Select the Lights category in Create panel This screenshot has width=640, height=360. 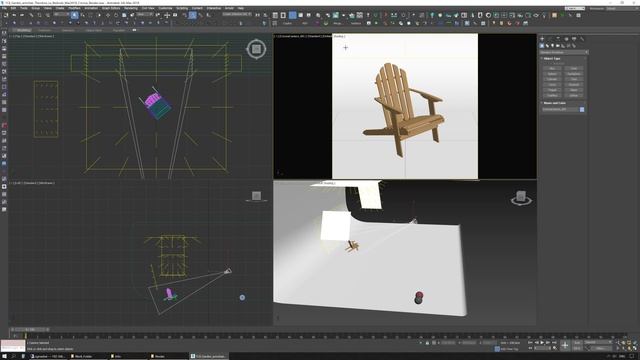[552, 46]
